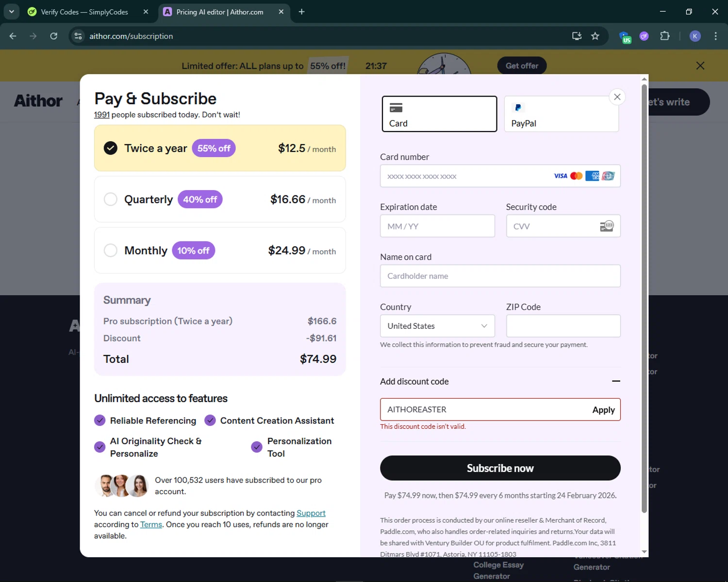This screenshot has height=582, width=728.
Task: Open the Terms link
Action: [x=151, y=524]
